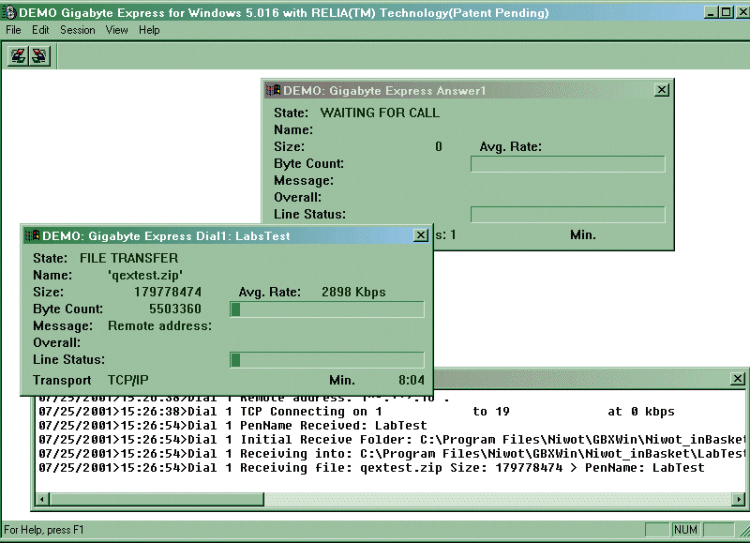Click the Byte Count progress bar in Answer1 window
This screenshot has height=543, width=750.
[568, 164]
